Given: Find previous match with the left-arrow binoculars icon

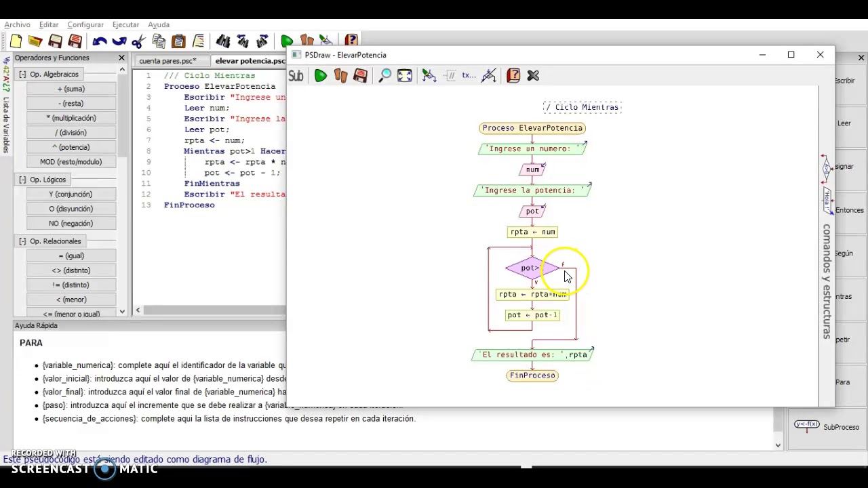Looking at the screenshot, I should pos(243,41).
